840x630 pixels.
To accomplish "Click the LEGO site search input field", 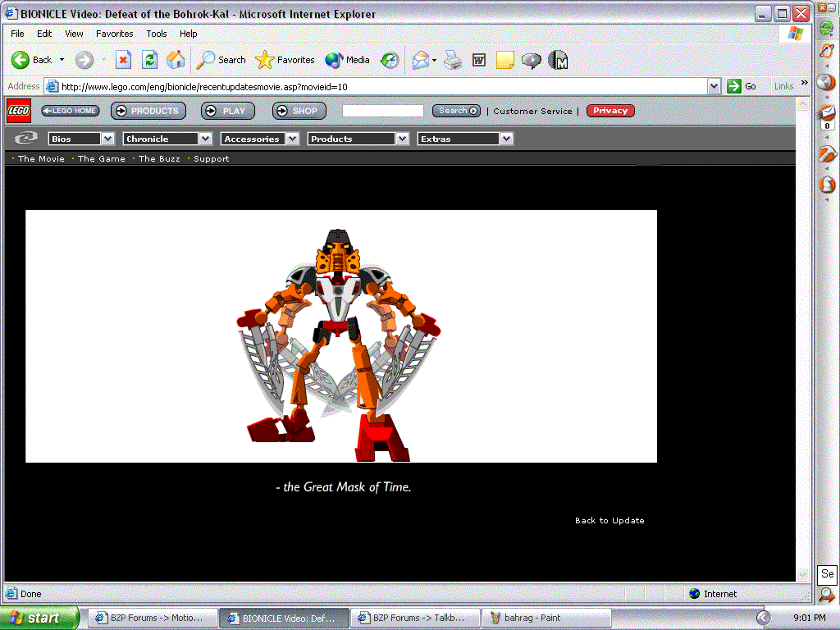I will (x=382, y=111).
